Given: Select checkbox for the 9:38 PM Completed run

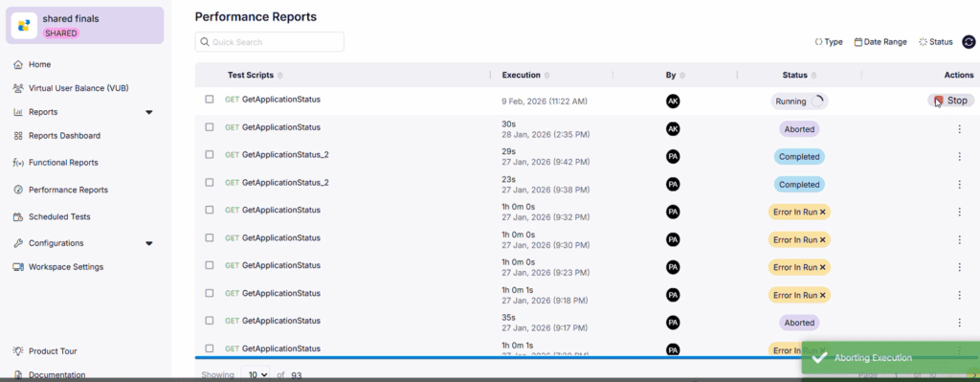Looking at the screenshot, I should [210, 183].
